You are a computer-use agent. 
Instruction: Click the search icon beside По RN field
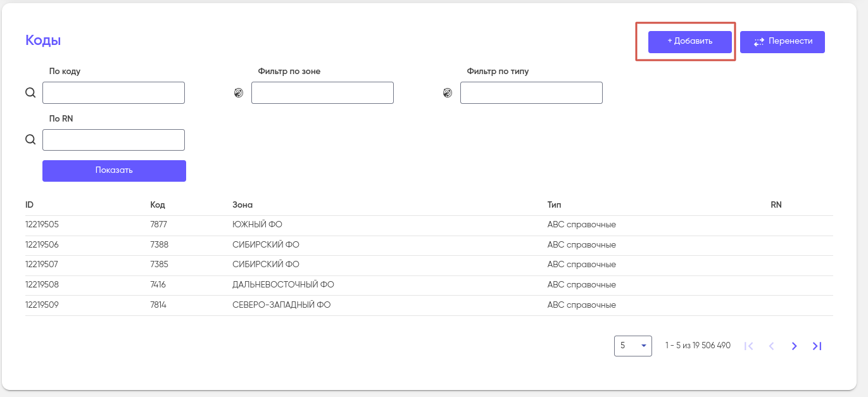pyautogui.click(x=30, y=140)
